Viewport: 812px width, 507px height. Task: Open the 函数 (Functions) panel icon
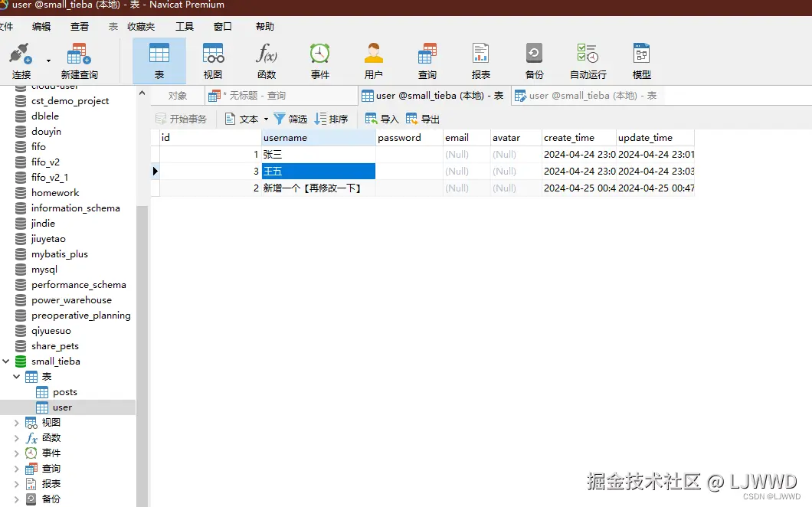(266, 60)
